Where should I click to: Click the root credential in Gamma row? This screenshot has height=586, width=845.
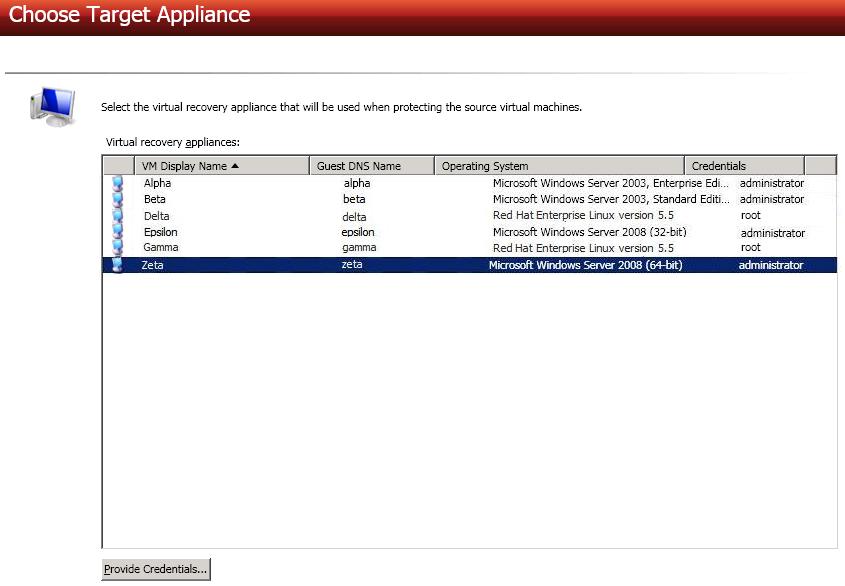click(x=751, y=247)
